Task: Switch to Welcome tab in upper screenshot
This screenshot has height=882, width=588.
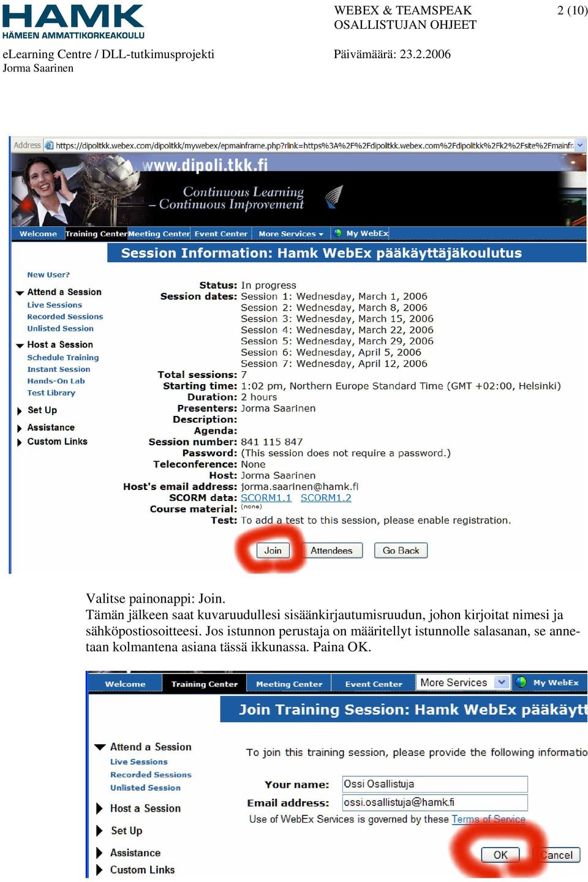Action: [x=38, y=233]
